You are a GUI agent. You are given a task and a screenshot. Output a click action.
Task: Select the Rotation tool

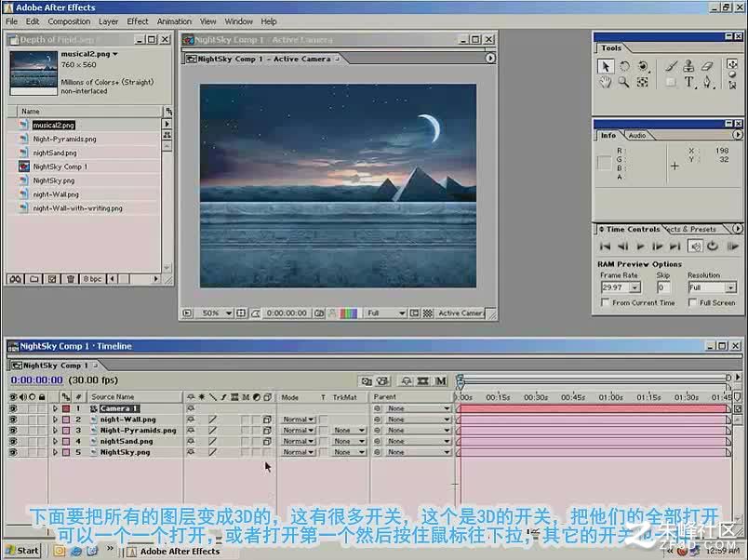[624, 66]
